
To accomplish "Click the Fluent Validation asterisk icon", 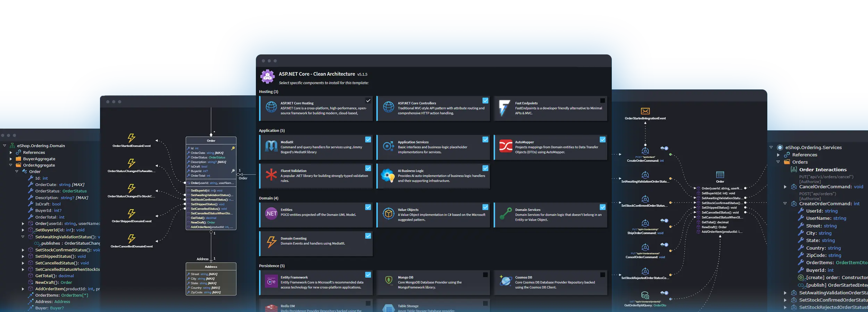I will tap(272, 175).
